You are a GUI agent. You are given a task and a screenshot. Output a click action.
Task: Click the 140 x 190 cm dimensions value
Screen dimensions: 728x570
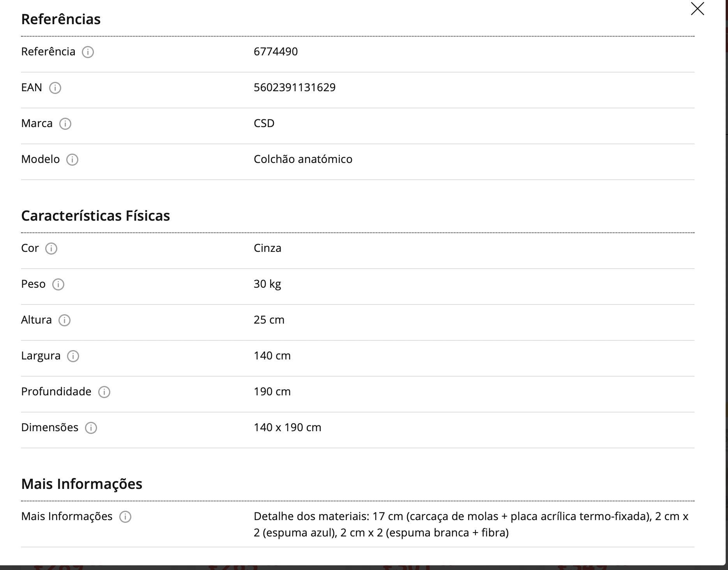287,427
